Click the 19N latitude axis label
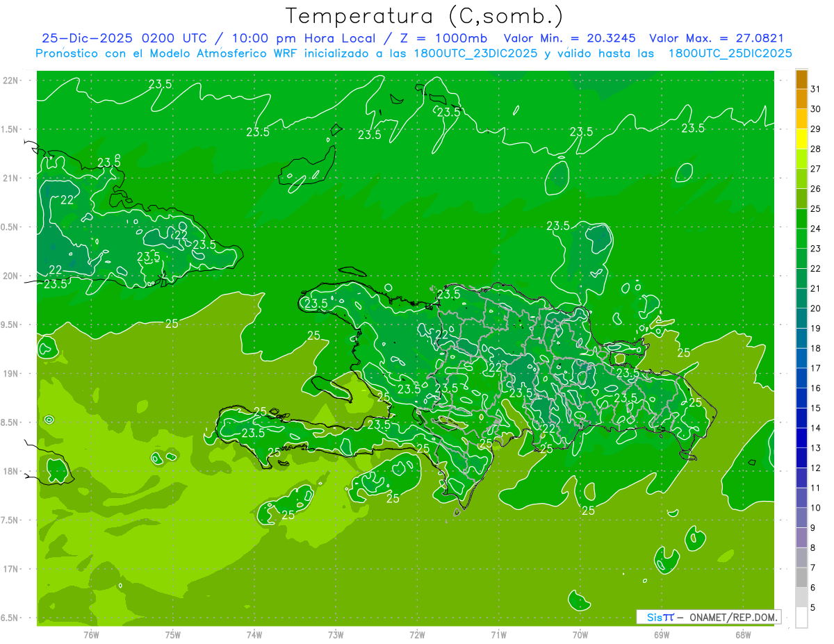834x644 pixels. (x=10, y=374)
